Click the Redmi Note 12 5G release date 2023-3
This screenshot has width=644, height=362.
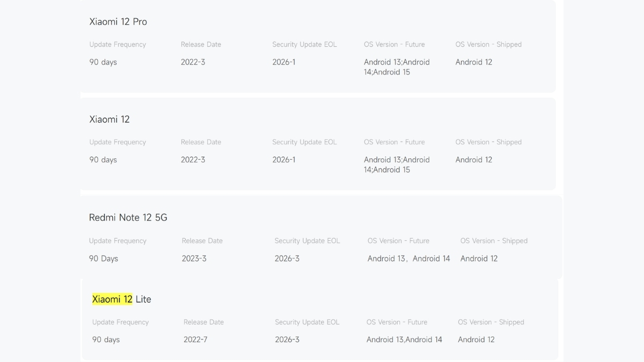[x=194, y=258]
